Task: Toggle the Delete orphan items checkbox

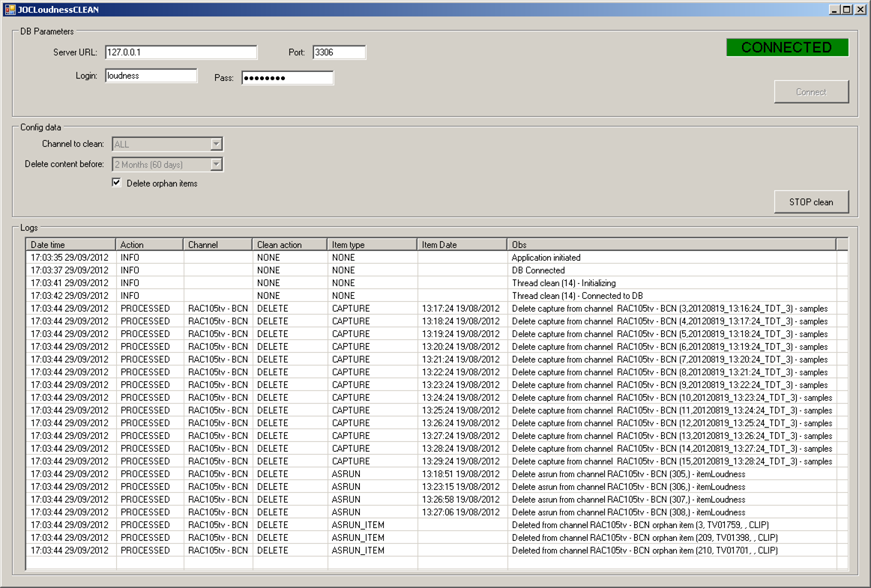Action: (117, 183)
